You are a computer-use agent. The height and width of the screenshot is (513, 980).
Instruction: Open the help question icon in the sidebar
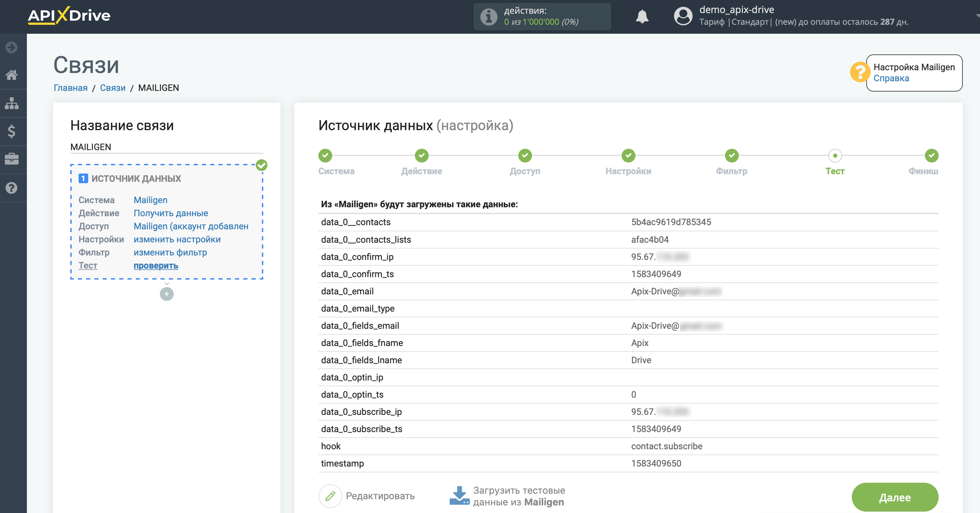coord(11,188)
